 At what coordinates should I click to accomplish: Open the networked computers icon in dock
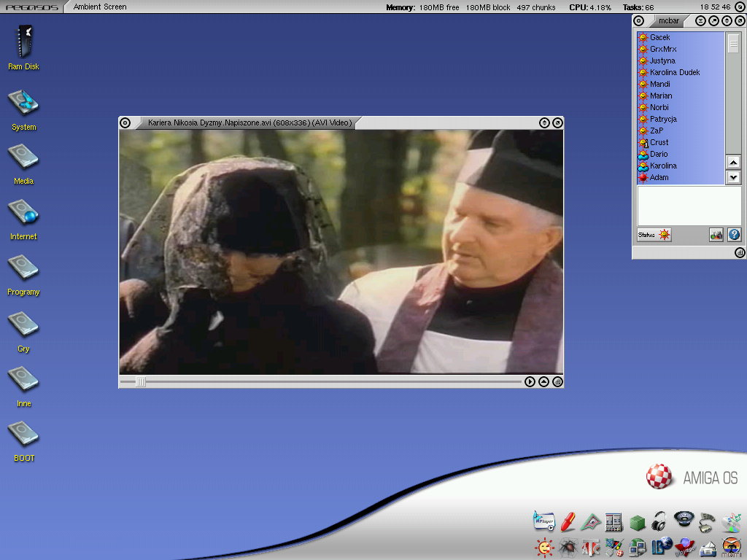638,548
